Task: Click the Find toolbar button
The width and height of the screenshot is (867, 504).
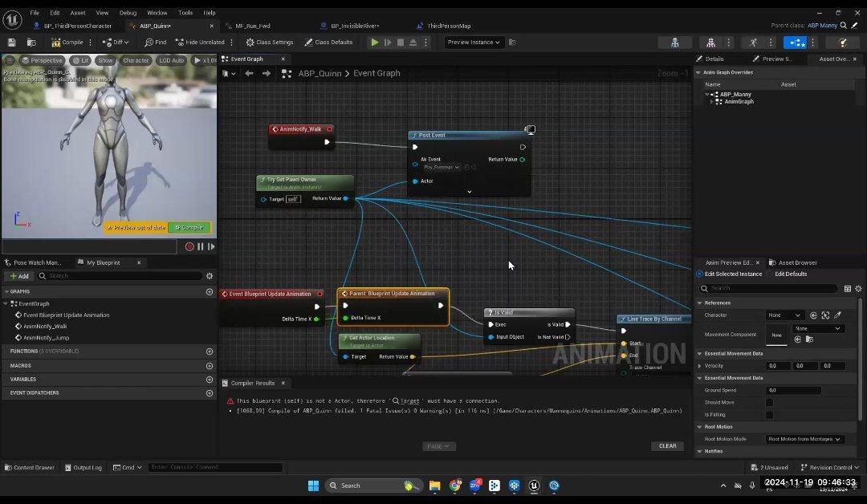Action: pos(156,42)
